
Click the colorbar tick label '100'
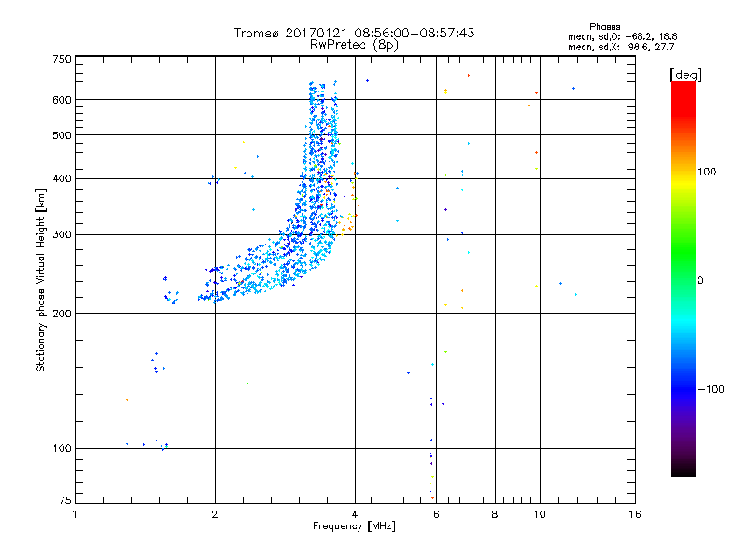point(707,172)
